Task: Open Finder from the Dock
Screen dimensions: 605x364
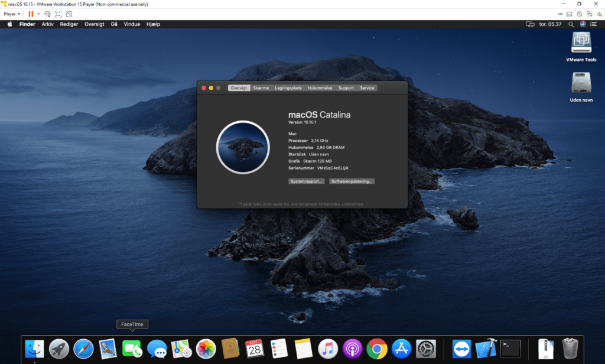Action: (x=34, y=349)
